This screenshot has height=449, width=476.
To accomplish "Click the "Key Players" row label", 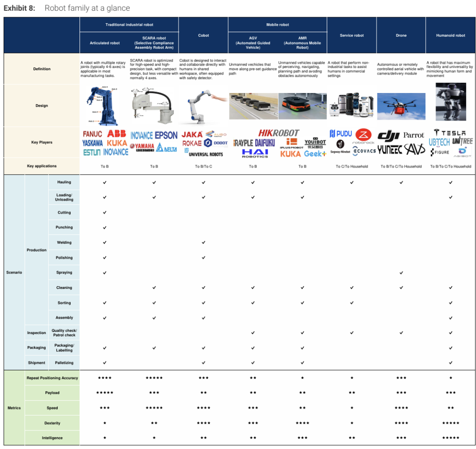I will [x=41, y=142].
